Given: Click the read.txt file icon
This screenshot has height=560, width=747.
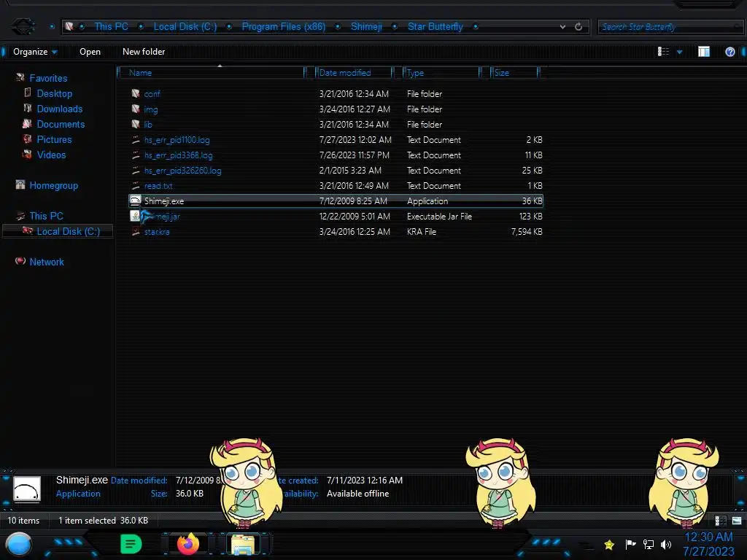Looking at the screenshot, I should pyautogui.click(x=136, y=186).
